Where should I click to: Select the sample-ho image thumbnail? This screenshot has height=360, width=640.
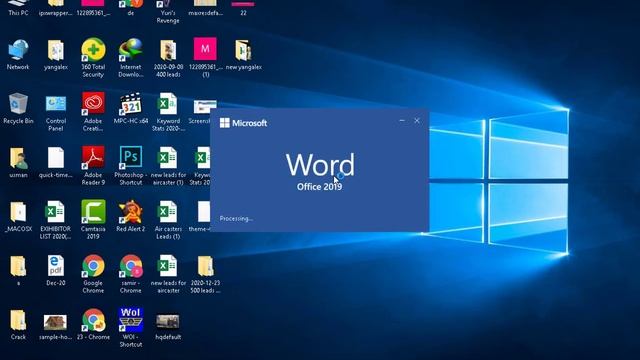click(x=56, y=322)
